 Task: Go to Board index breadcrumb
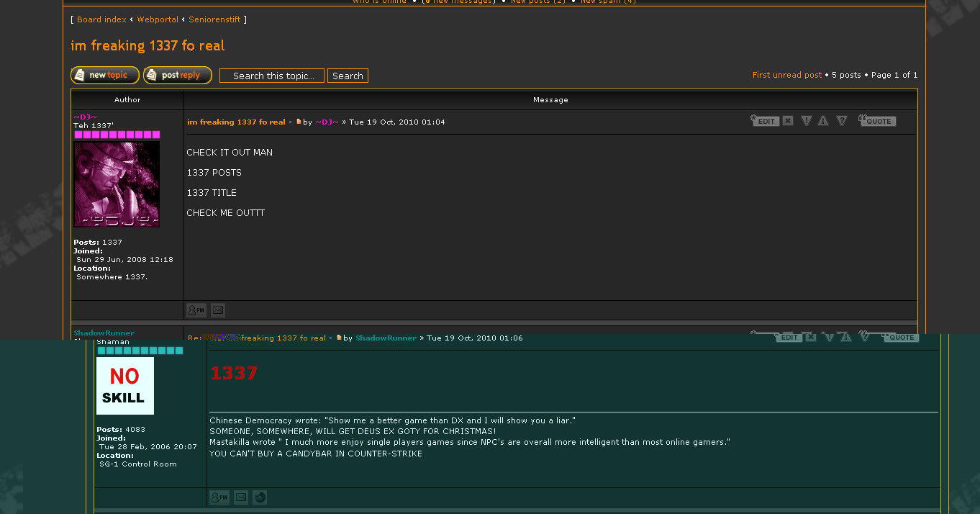click(x=101, y=19)
